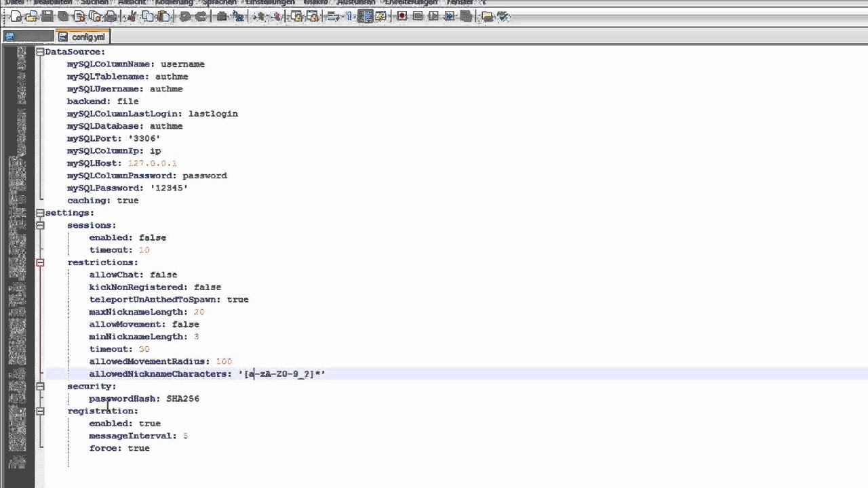
Task: Click the Print toolbar icon
Action: pyautogui.click(x=111, y=16)
